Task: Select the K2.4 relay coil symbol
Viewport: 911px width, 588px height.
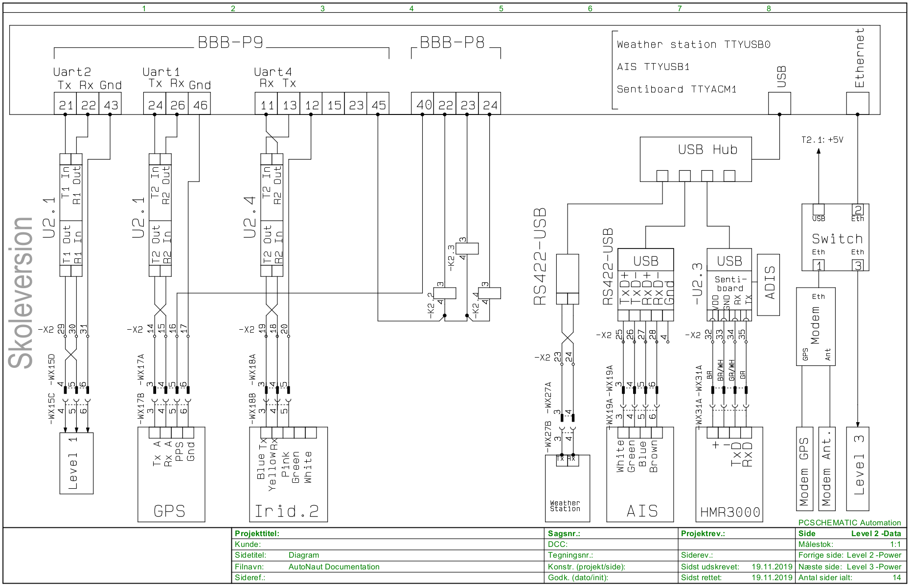Action: pos(489,293)
